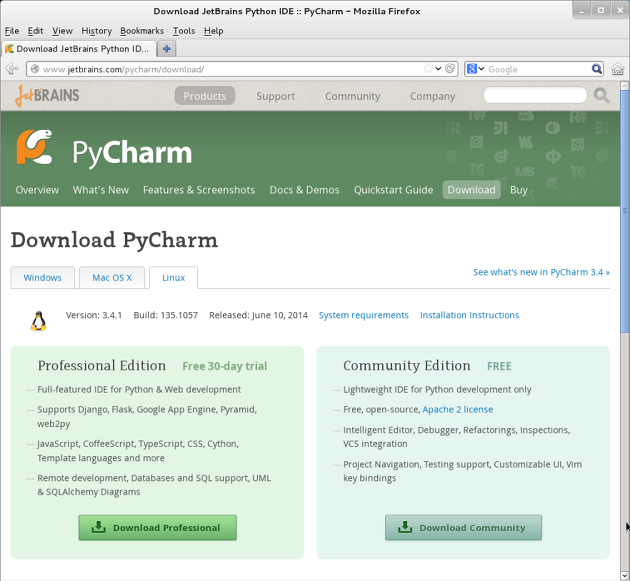Image resolution: width=630 pixels, height=581 pixels.
Task: Open the Installation Instructions link
Action: [469, 315]
